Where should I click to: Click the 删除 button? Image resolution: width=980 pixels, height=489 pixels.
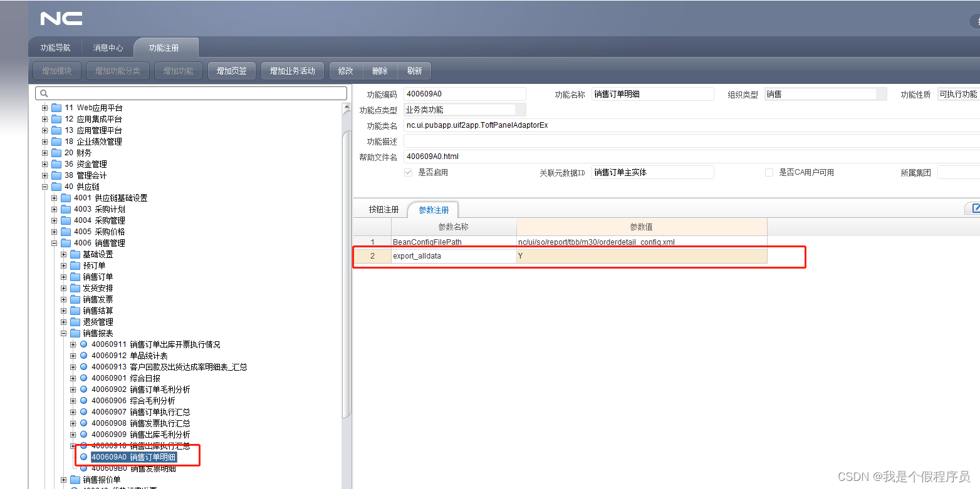tap(380, 71)
